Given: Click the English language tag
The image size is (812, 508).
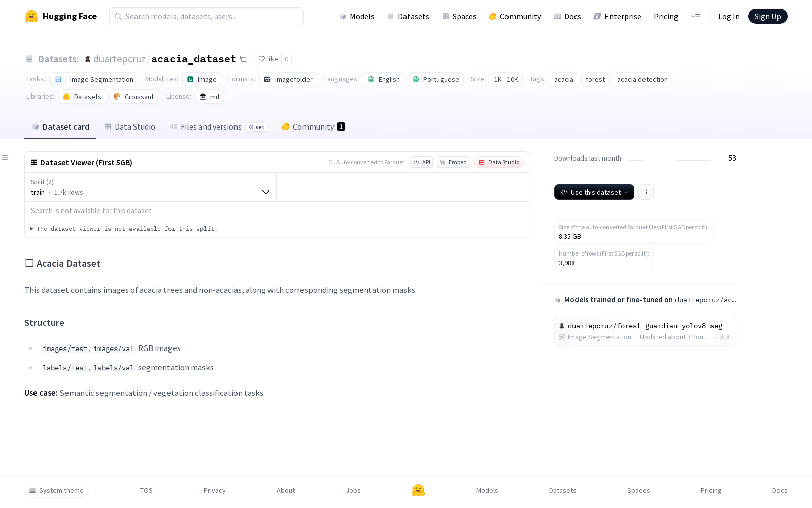Looking at the screenshot, I should coord(384,79).
